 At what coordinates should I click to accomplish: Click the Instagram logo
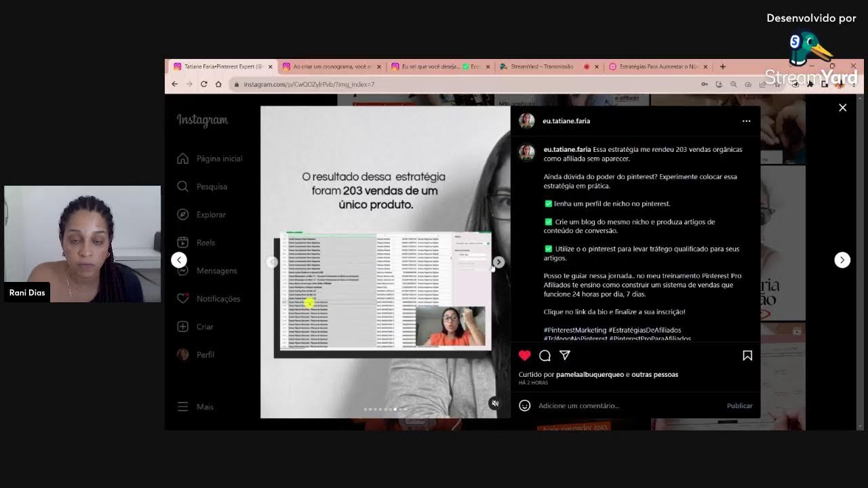pos(202,120)
